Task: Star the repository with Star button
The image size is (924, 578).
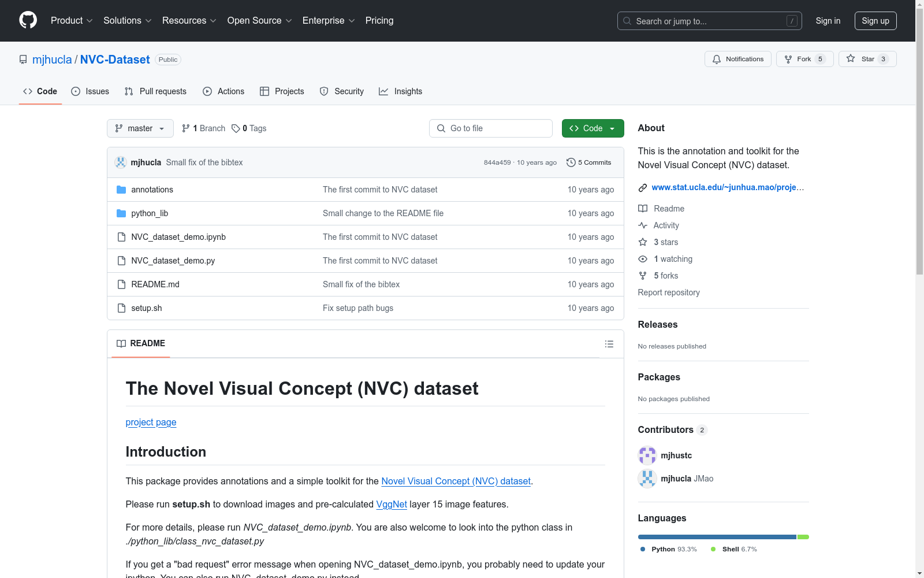Action: point(867,59)
